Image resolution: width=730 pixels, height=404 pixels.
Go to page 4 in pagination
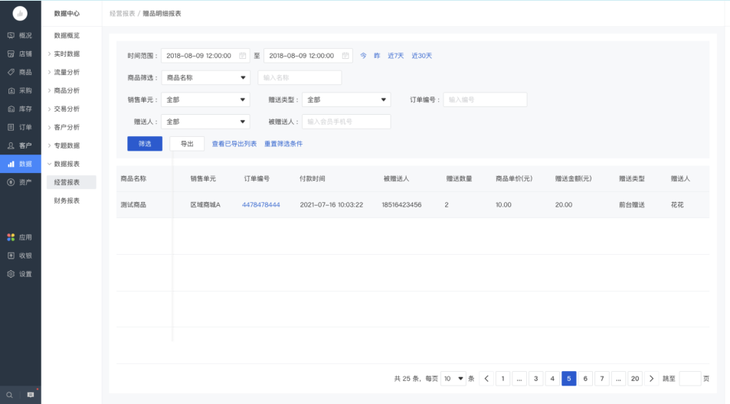pos(552,378)
